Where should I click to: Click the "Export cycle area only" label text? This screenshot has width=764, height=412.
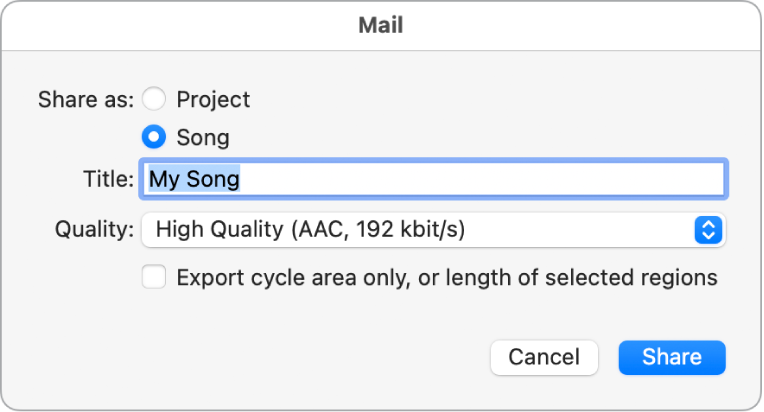(287, 277)
